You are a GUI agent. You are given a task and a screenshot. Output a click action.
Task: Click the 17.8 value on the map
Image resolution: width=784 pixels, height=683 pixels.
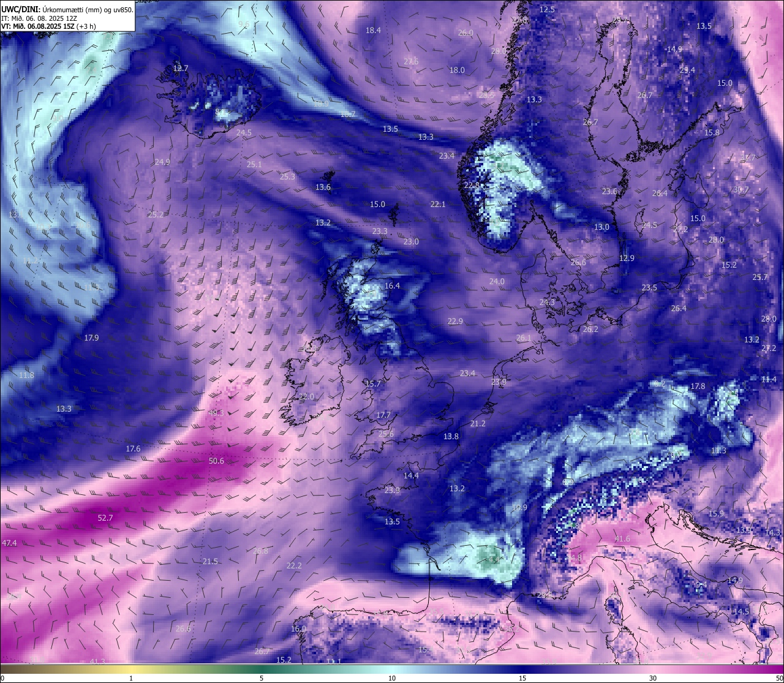pyautogui.click(x=698, y=387)
